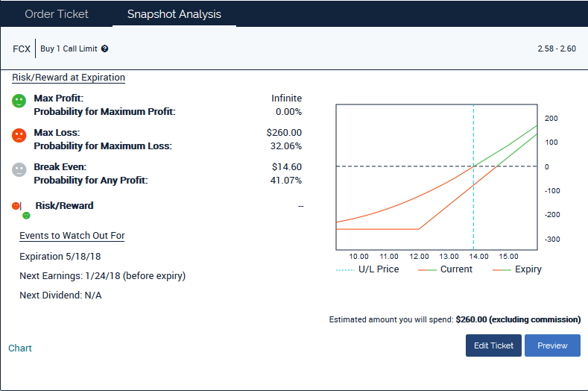Click the Next Earnings 1/24/18 entry
Viewport: 588px width, 391px height.
pyautogui.click(x=102, y=276)
